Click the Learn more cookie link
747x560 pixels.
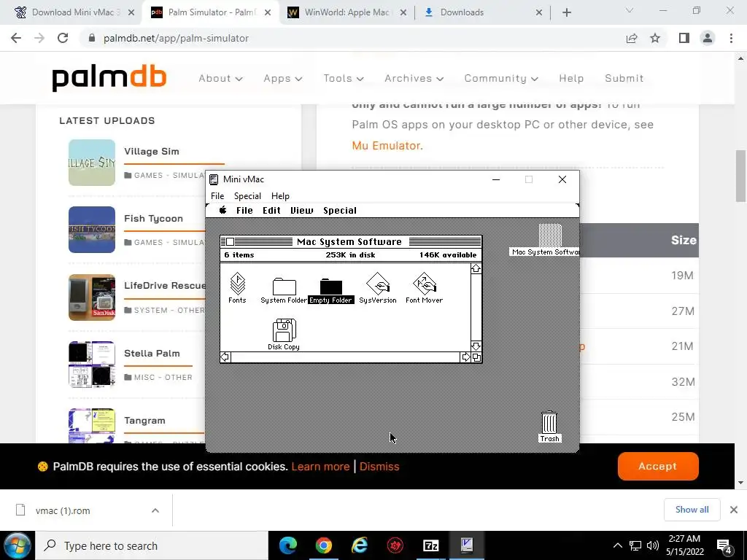(321, 467)
